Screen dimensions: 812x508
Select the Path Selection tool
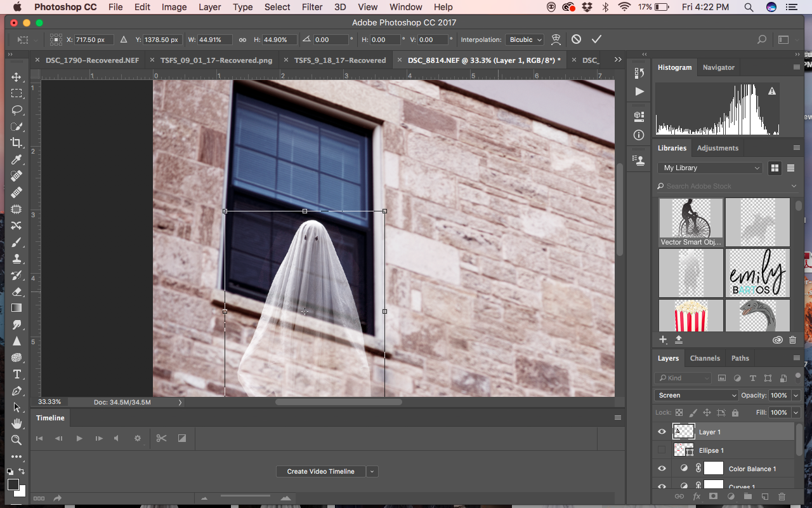pyautogui.click(x=16, y=407)
